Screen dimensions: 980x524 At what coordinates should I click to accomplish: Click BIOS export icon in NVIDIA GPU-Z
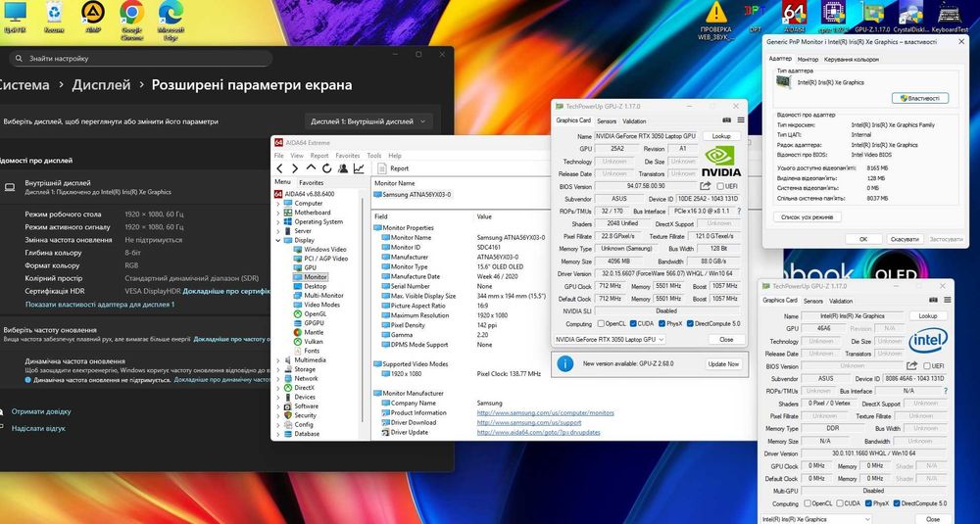pyautogui.click(x=705, y=186)
